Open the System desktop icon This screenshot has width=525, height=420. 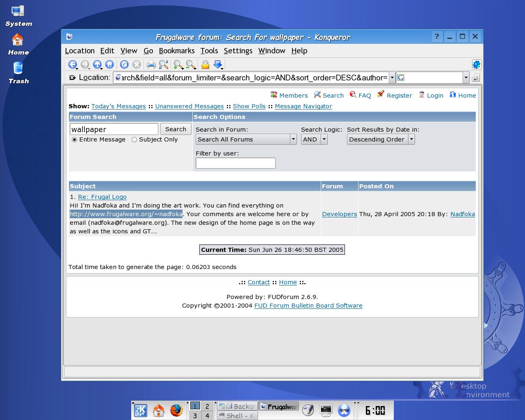click(x=18, y=16)
